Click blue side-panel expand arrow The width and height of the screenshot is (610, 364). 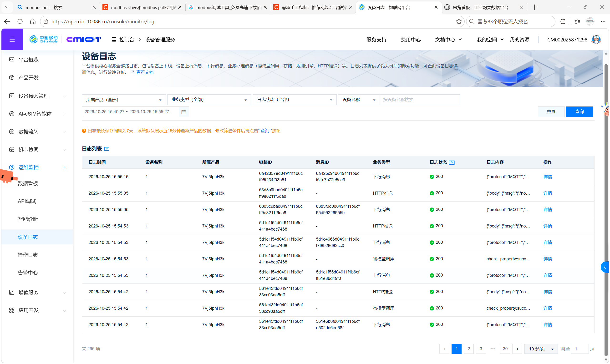pos(605,267)
